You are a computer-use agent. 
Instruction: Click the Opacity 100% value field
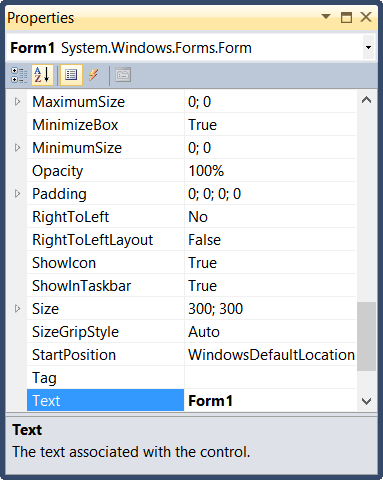pyautogui.click(x=270, y=171)
